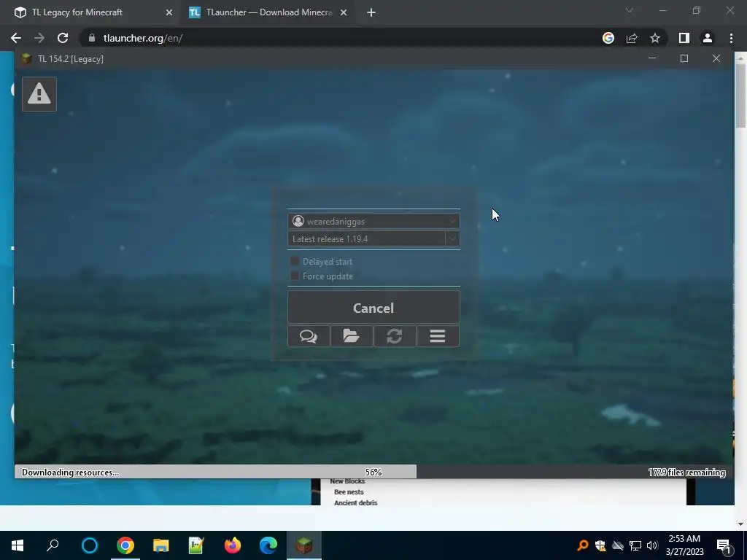Open Chrome three-dot menu
Image resolution: width=747 pixels, height=560 pixels.
pos(731,38)
